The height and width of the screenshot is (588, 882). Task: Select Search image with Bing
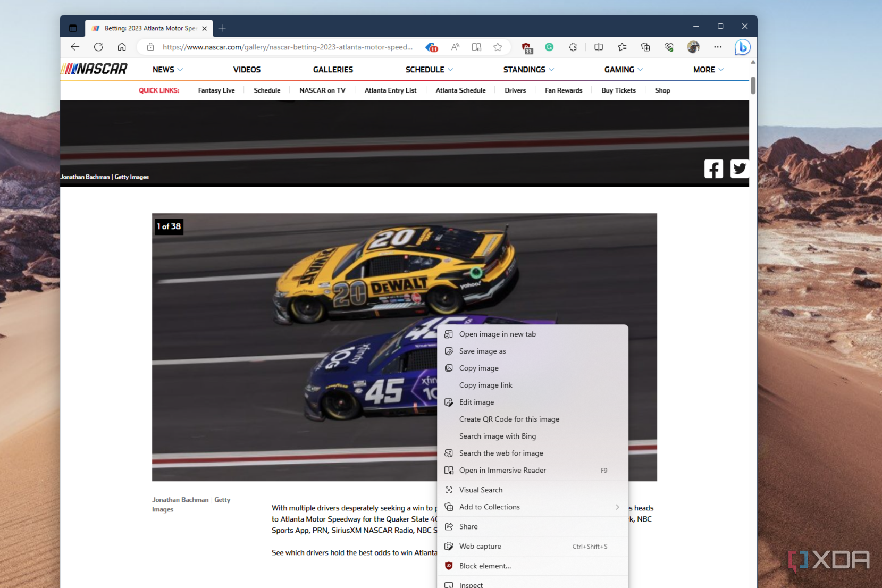(x=533, y=436)
